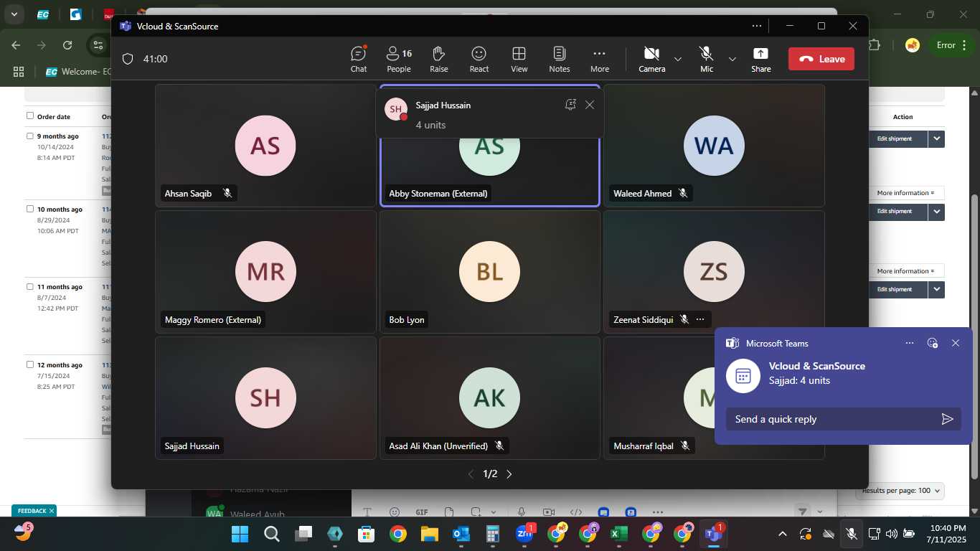Select Asad Ali Khan (Unverified) tile
Viewport: 980px width, 551px height.
490,398
